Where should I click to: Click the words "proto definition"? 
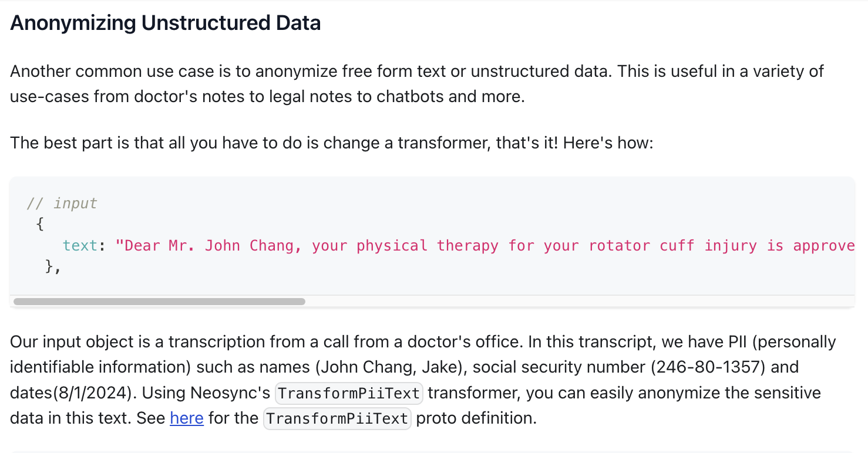click(x=476, y=418)
